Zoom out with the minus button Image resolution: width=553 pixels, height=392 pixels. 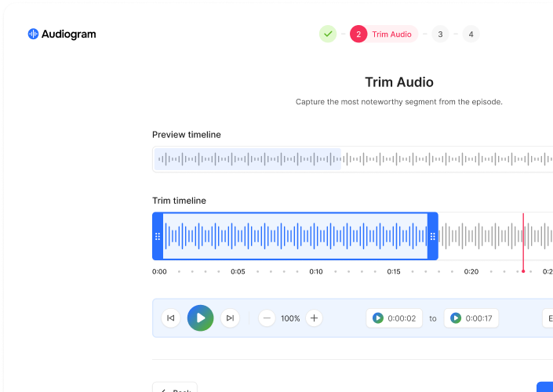[267, 318]
